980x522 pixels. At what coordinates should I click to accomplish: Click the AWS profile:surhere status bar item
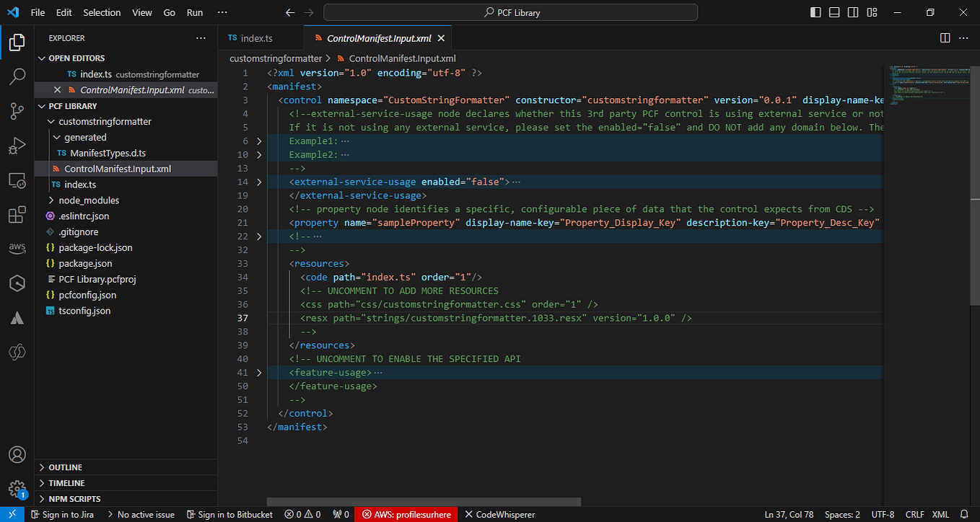pos(406,514)
